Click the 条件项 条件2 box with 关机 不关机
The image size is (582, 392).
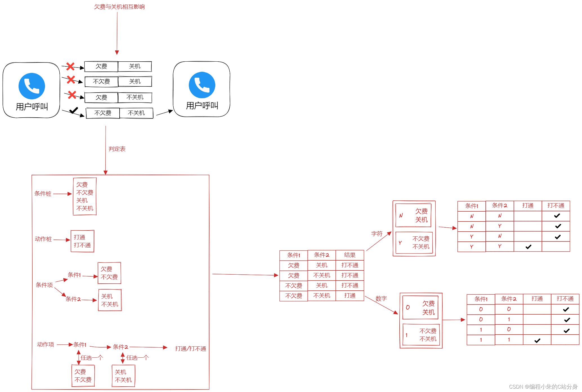110,300
